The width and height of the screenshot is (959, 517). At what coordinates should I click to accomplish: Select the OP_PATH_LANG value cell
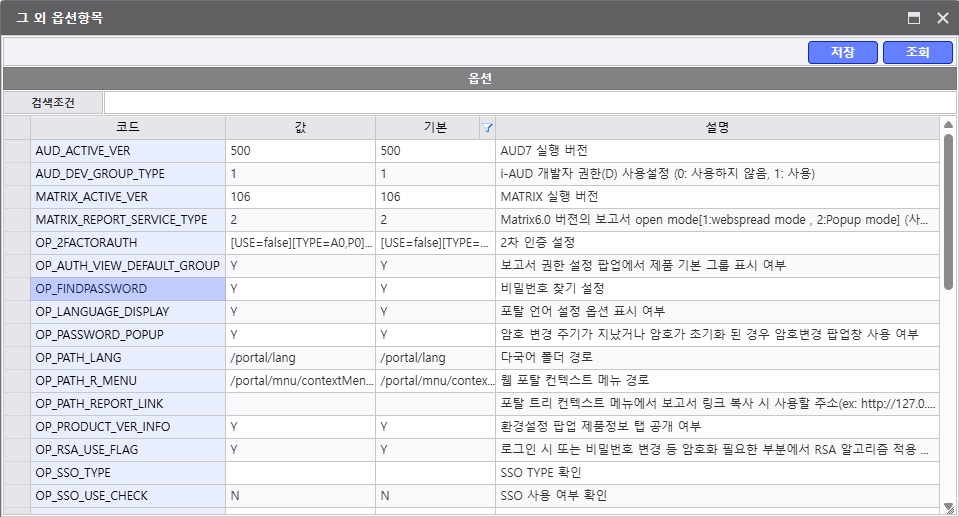click(x=300, y=358)
